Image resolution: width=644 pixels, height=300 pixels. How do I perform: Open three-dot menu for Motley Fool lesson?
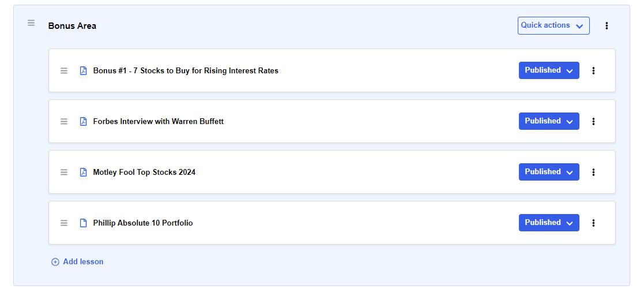coord(593,172)
